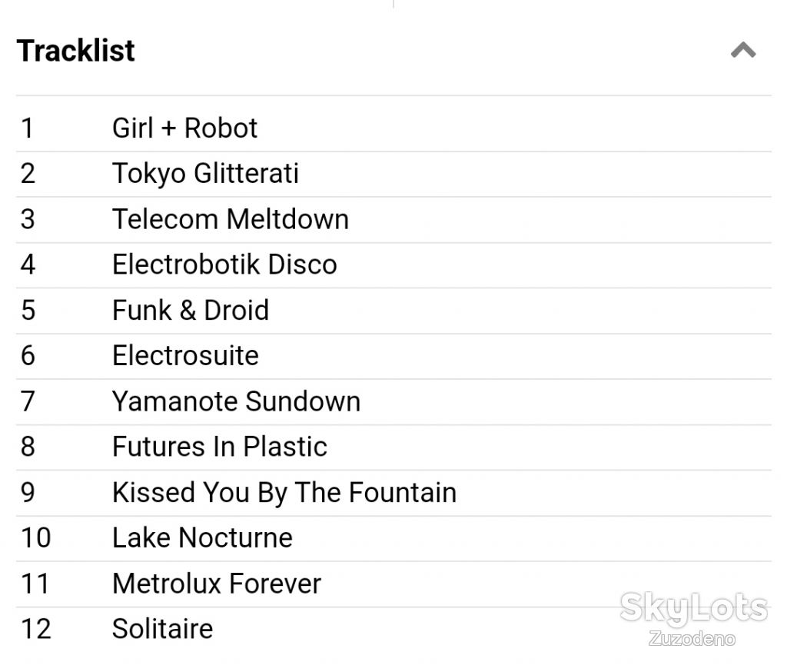
Task: Click track number 10
Action: (x=36, y=538)
